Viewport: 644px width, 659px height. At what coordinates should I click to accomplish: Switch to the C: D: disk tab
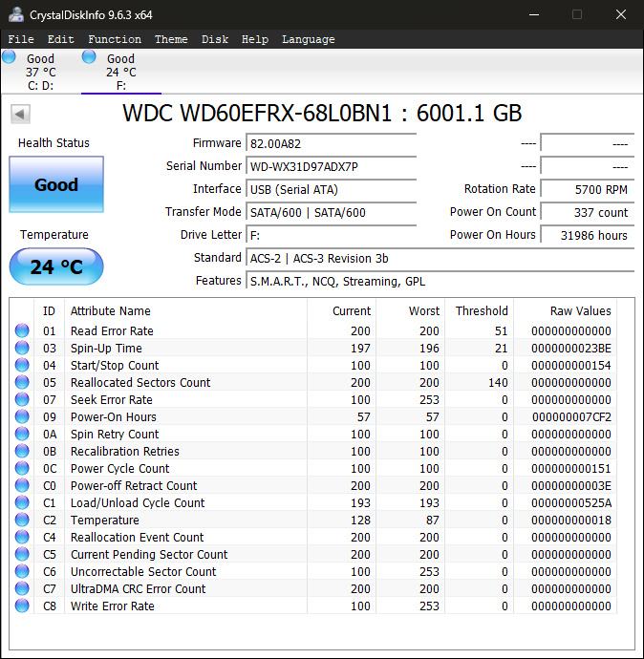click(x=40, y=72)
